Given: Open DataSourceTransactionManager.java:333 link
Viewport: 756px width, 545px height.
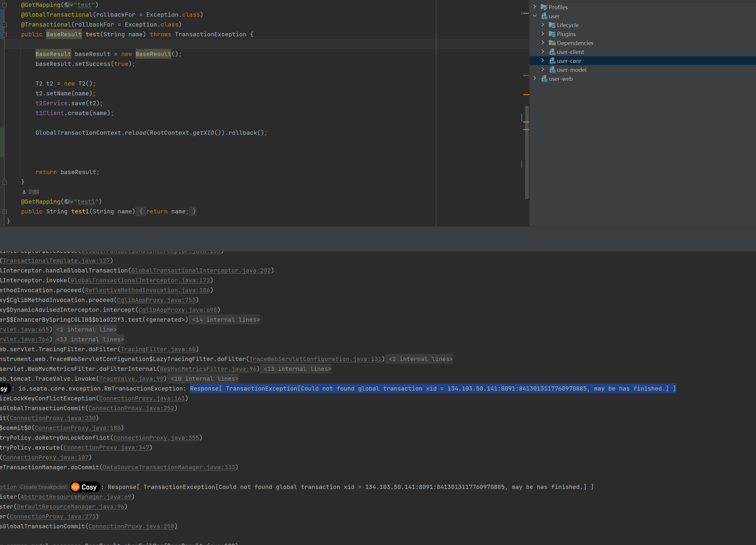Looking at the screenshot, I should coord(169,467).
